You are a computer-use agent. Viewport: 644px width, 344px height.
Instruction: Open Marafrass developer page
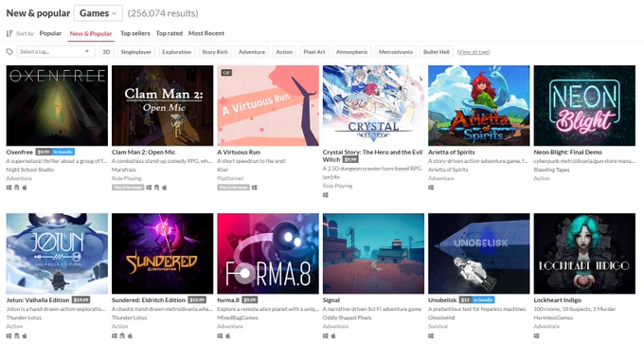[124, 170]
